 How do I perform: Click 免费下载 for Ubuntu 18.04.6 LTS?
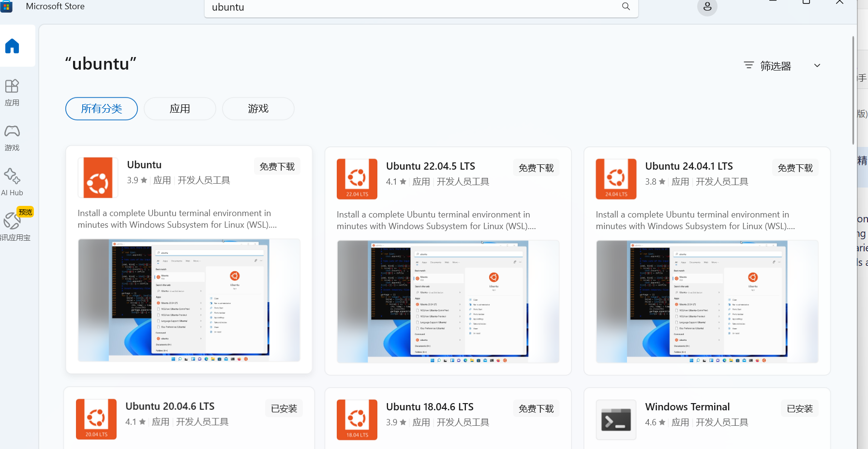pyautogui.click(x=536, y=409)
